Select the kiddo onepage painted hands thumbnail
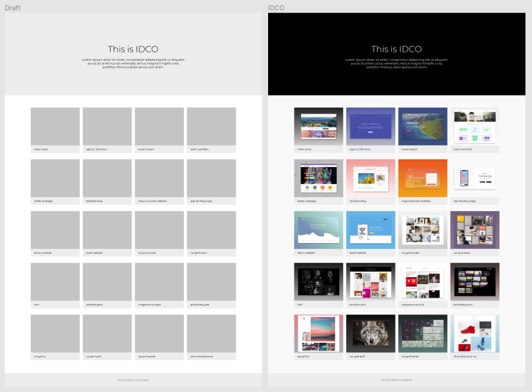This screenshot has width=532, height=392. [x=319, y=178]
